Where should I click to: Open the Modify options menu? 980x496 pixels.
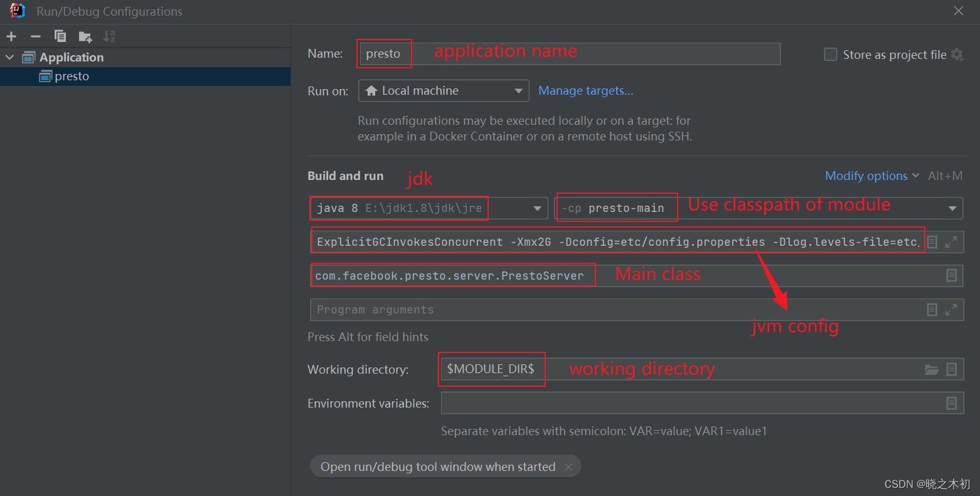point(872,176)
